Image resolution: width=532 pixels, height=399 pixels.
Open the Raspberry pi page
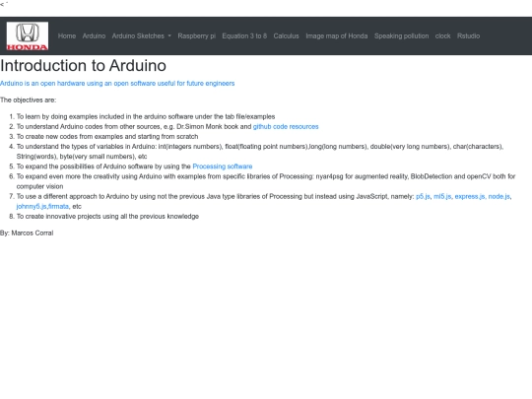pyautogui.click(x=197, y=36)
